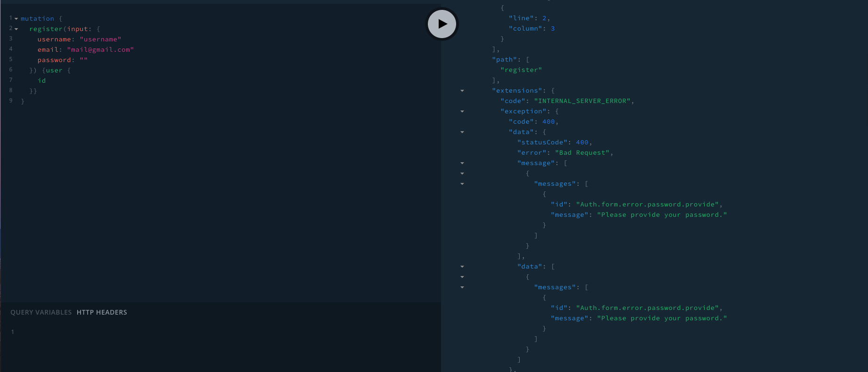Fold the "data" object under exception code

(x=462, y=132)
